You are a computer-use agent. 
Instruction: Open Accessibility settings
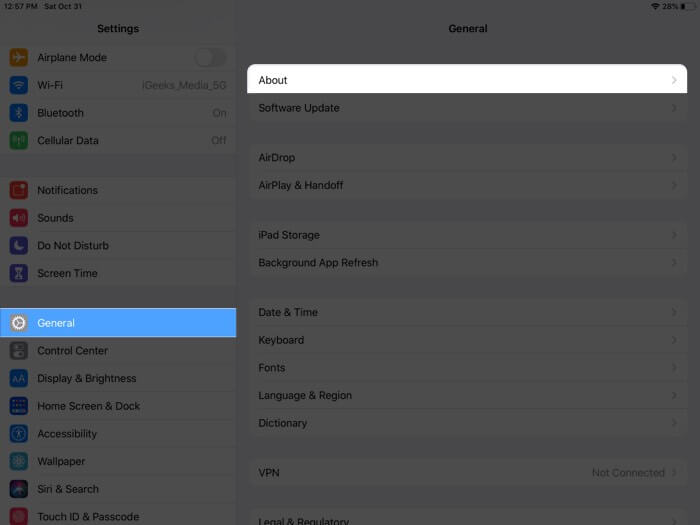click(118, 433)
